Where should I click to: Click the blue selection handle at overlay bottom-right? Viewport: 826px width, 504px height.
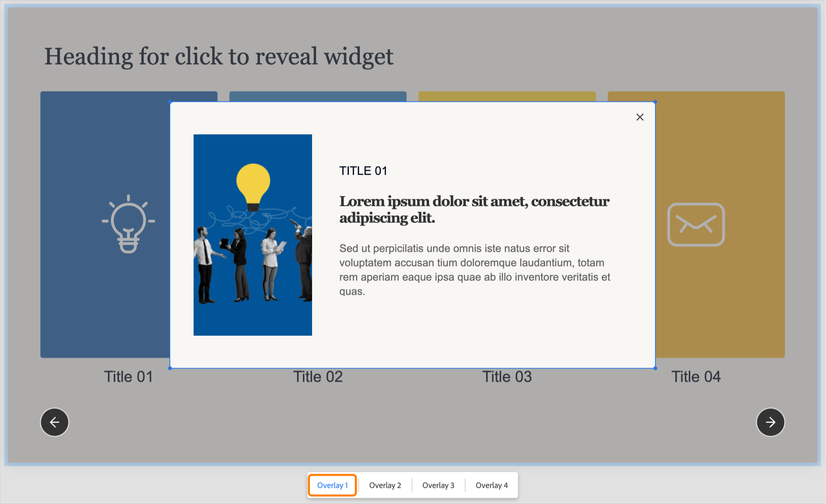tap(655, 368)
